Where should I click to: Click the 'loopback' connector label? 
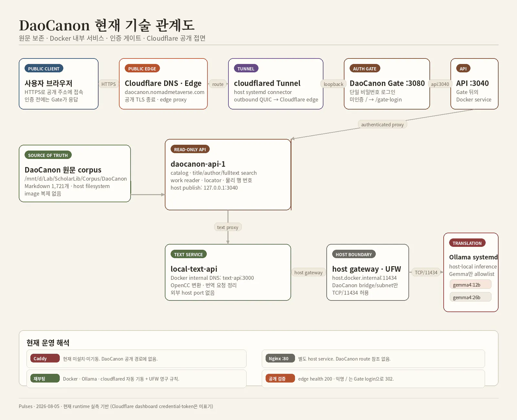(x=333, y=84)
